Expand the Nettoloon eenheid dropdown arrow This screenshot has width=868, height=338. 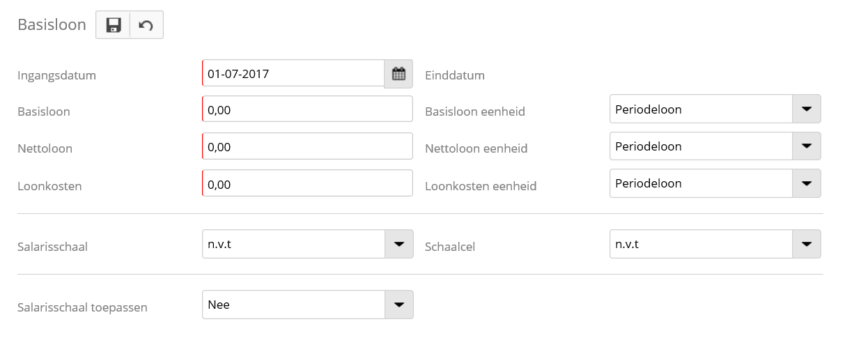807,146
